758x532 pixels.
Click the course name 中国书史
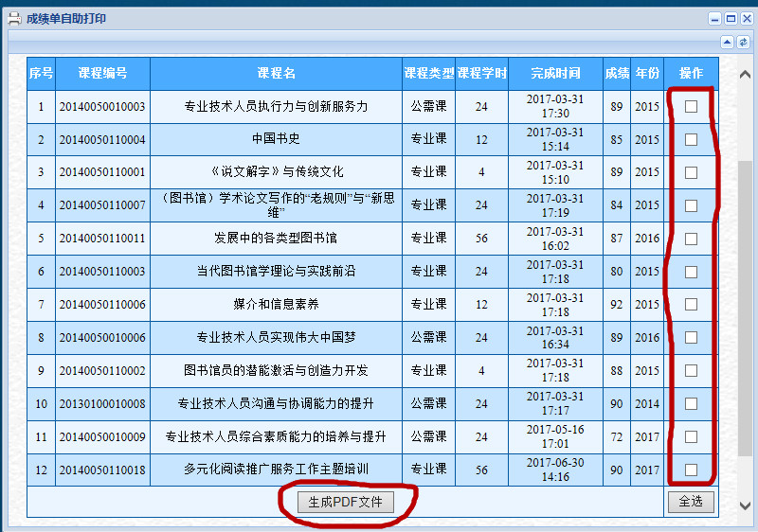[x=276, y=138]
